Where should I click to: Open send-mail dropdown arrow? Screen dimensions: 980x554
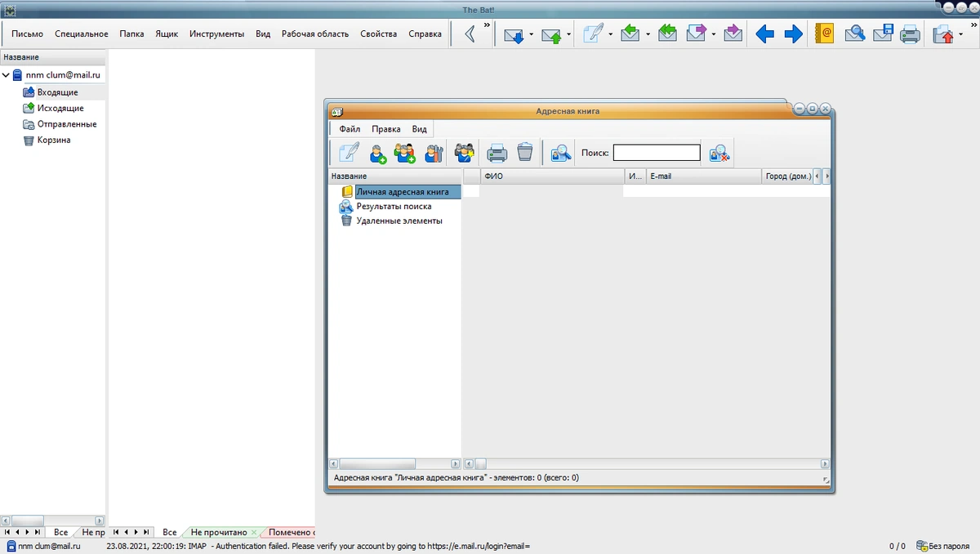pyautogui.click(x=568, y=34)
